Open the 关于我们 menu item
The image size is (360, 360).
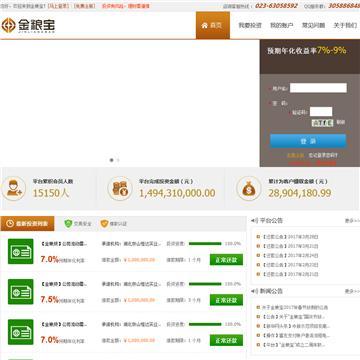[x=345, y=26]
